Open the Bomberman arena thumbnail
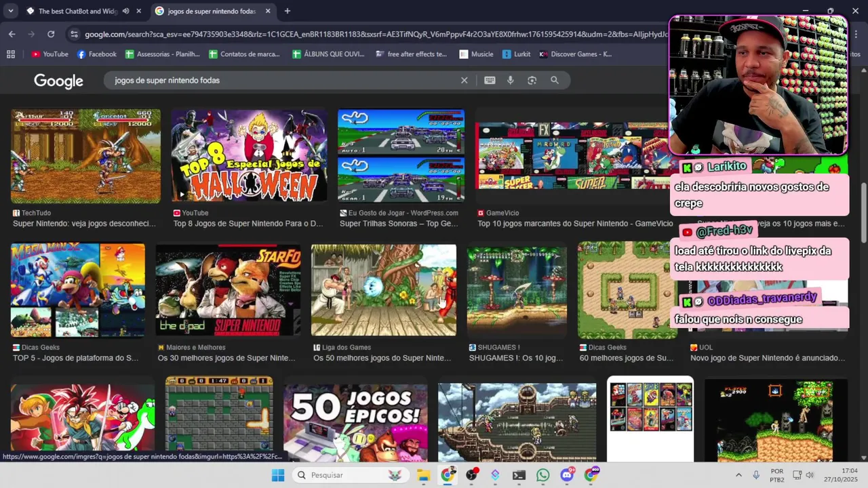Screen dimensions: 868x488 219,419
